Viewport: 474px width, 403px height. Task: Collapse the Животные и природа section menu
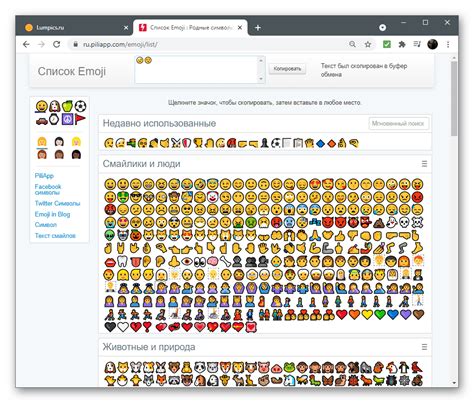click(424, 347)
